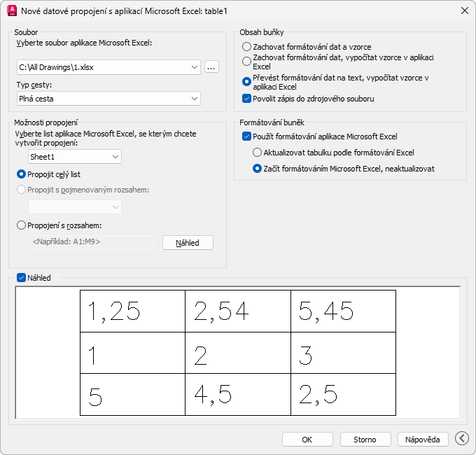
Task: Click preview cell showing 1,25
Action: pyautogui.click(x=133, y=311)
